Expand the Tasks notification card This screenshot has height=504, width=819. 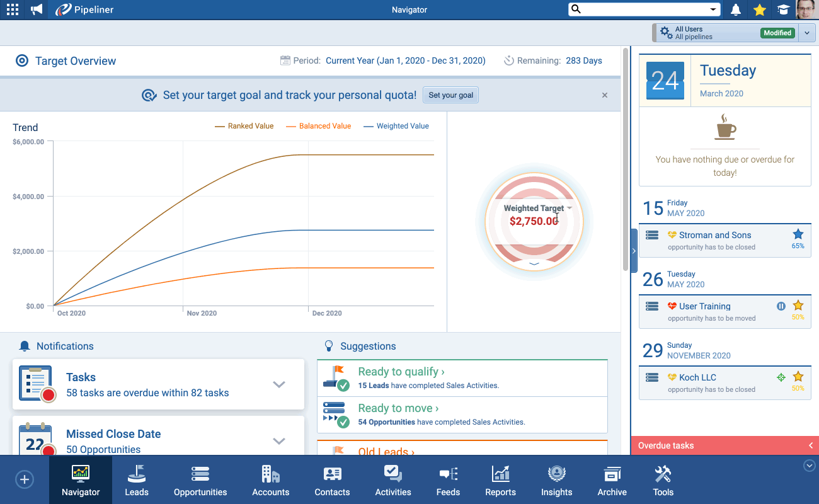279,385
